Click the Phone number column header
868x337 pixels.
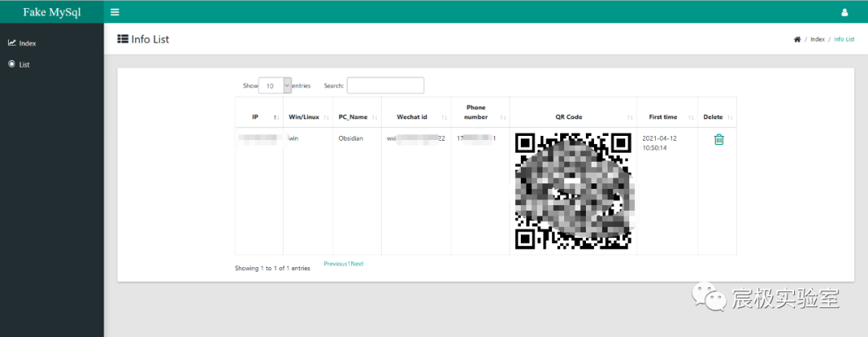(480, 113)
